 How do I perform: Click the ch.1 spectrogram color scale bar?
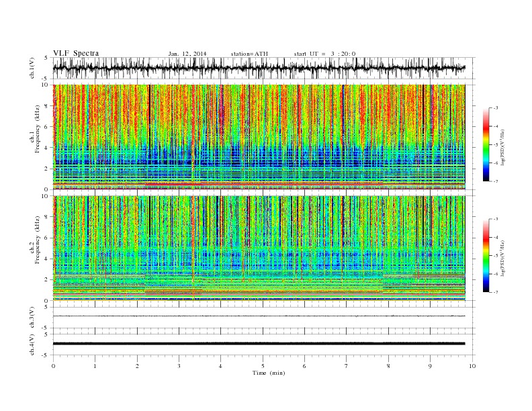point(486,144)
